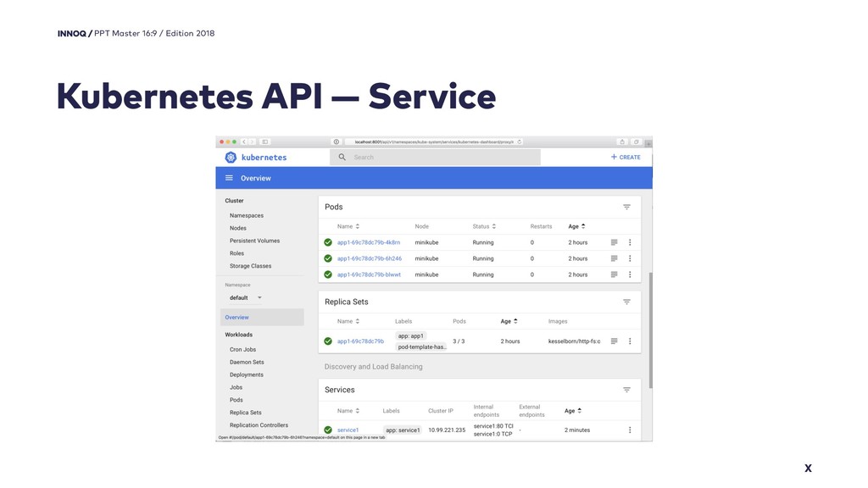
Task: Click the Search input field
Action: [x=435, y=157]
